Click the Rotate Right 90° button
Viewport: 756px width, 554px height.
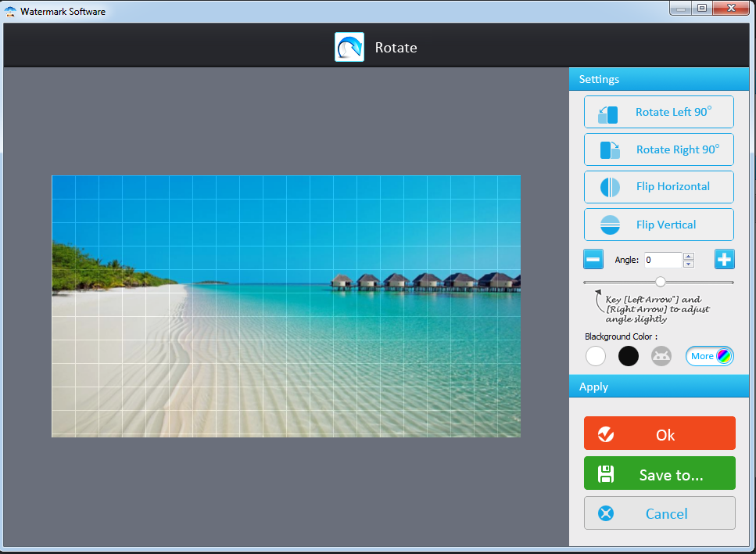(x=658, y=149)
